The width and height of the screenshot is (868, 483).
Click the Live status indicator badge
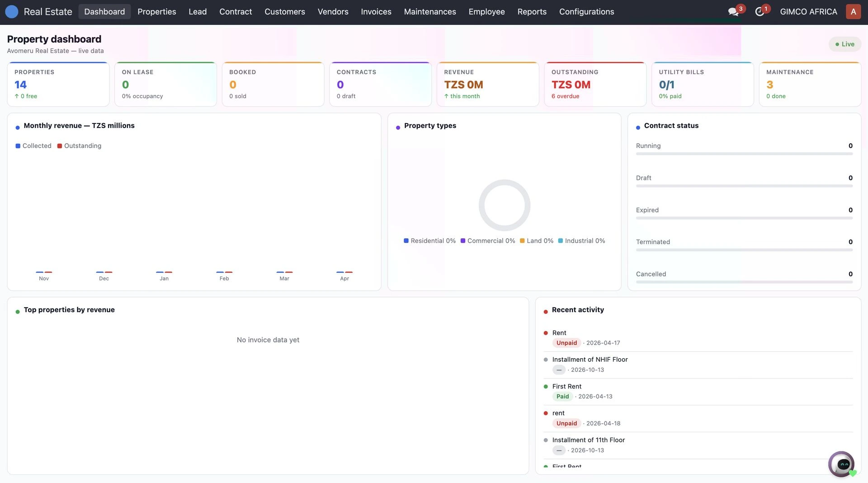click(x=844, y=44)
